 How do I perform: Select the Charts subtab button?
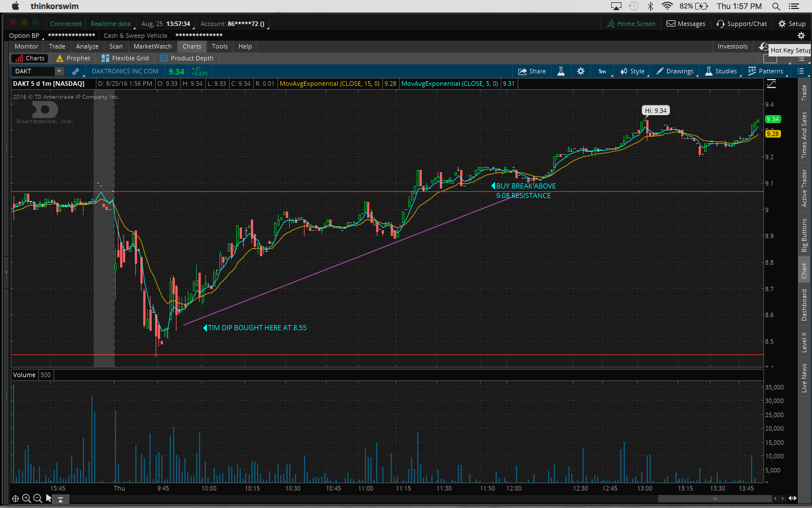point(30,58)
